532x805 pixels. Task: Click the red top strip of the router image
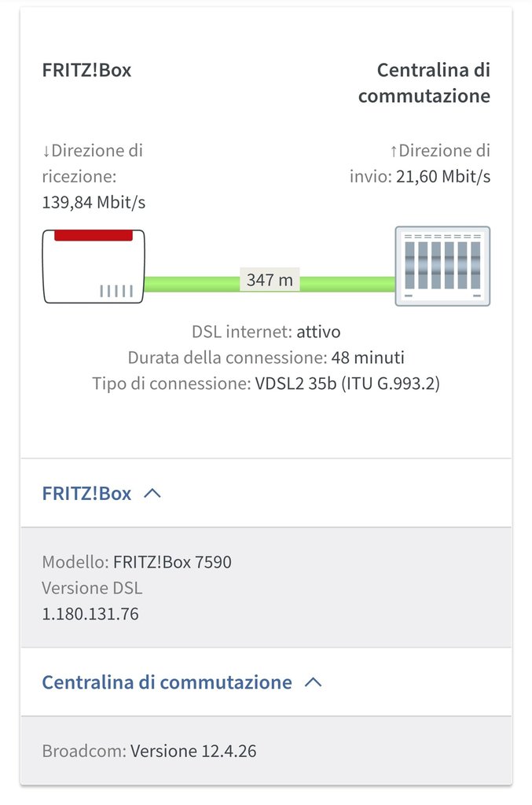(x=94, y=235)
